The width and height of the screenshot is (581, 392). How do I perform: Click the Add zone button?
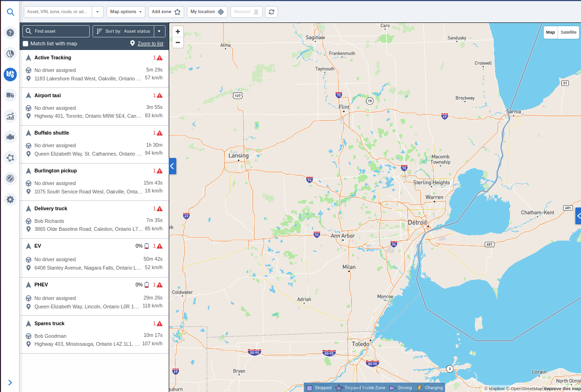[x=166, y=12]
